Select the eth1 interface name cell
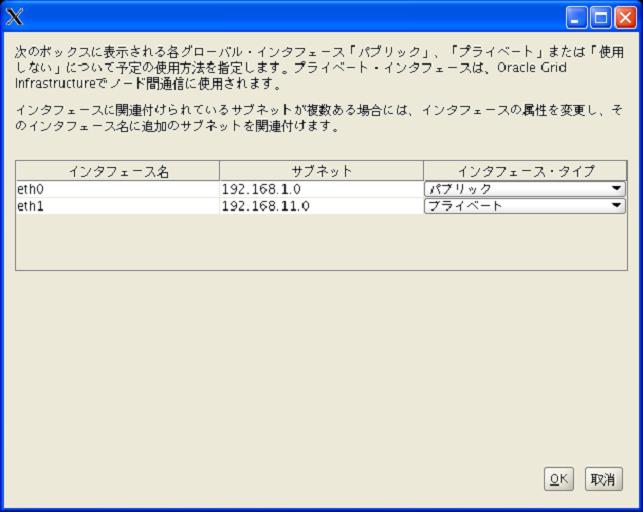 pyautogui.click(x=118, y=206)
